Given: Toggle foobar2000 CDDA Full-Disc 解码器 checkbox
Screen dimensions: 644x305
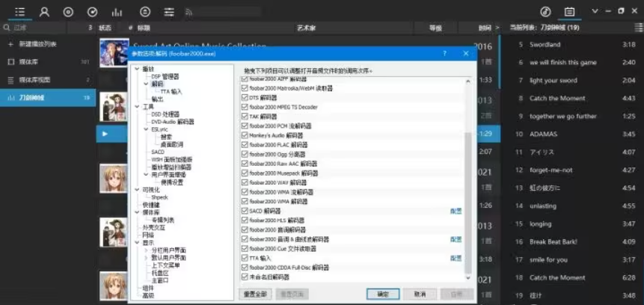Looking at the screenshot, I should [x=245, y=268].
